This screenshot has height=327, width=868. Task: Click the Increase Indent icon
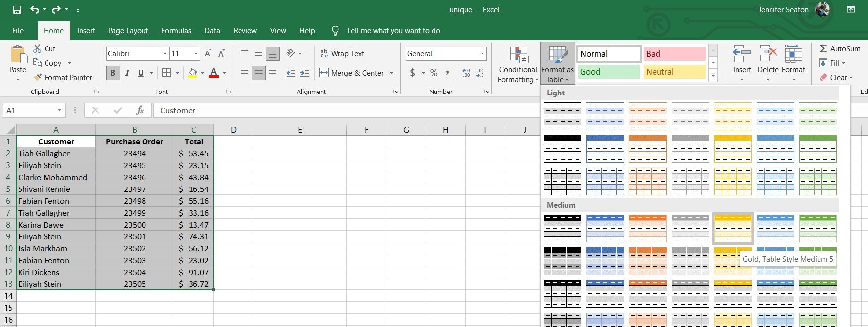305,73
